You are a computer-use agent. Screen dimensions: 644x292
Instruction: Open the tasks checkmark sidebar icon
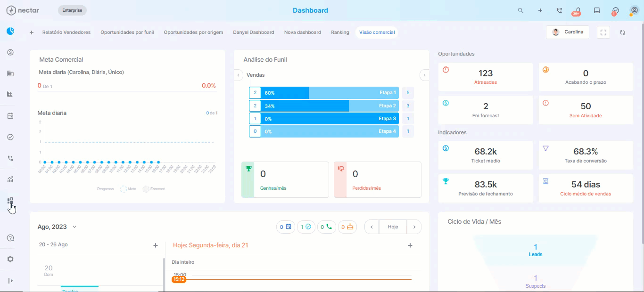pyautogui.click(x=10, y=137)
